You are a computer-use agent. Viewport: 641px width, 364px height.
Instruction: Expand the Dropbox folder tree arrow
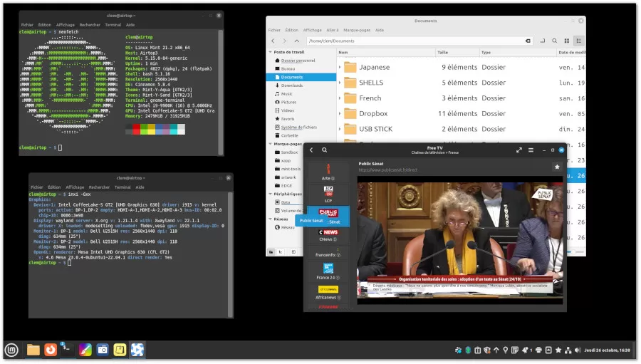click(x=340, y=113)
